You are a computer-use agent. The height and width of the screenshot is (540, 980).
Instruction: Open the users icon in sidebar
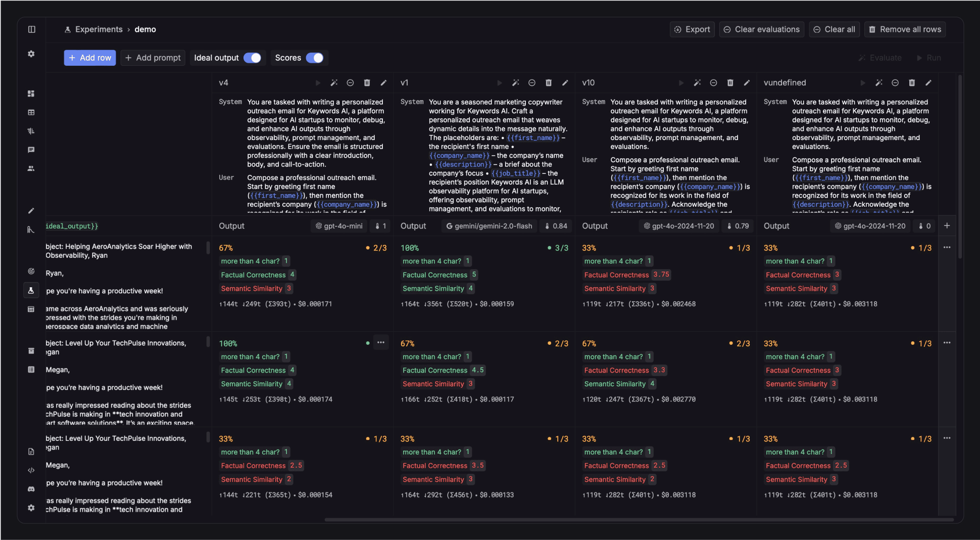[x=31, y=168]
